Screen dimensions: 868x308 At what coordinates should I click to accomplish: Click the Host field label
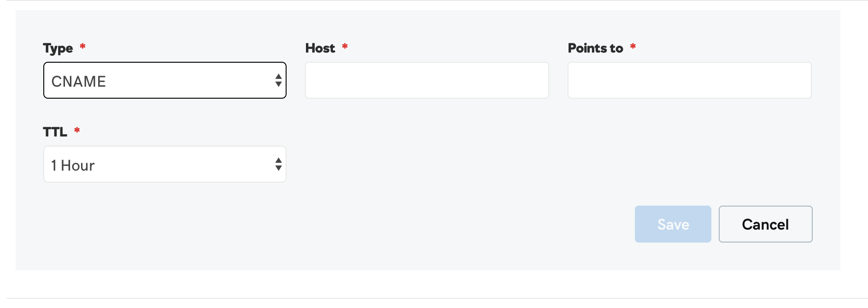point(320,48)
